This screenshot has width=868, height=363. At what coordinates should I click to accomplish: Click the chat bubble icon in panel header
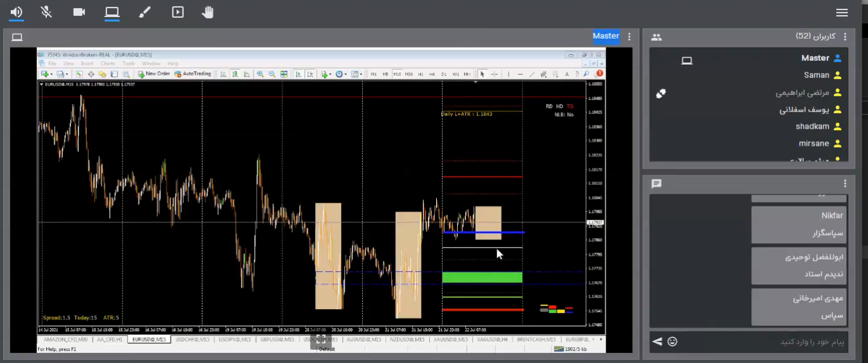point(656,184)
